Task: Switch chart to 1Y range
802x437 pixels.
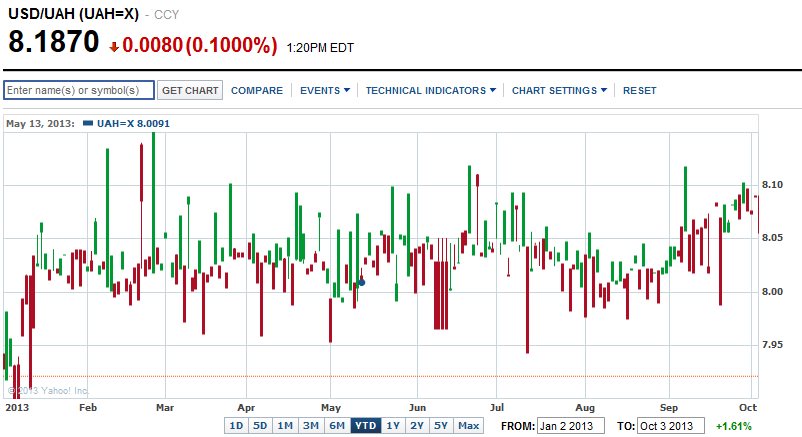Action: click(393, 426)
